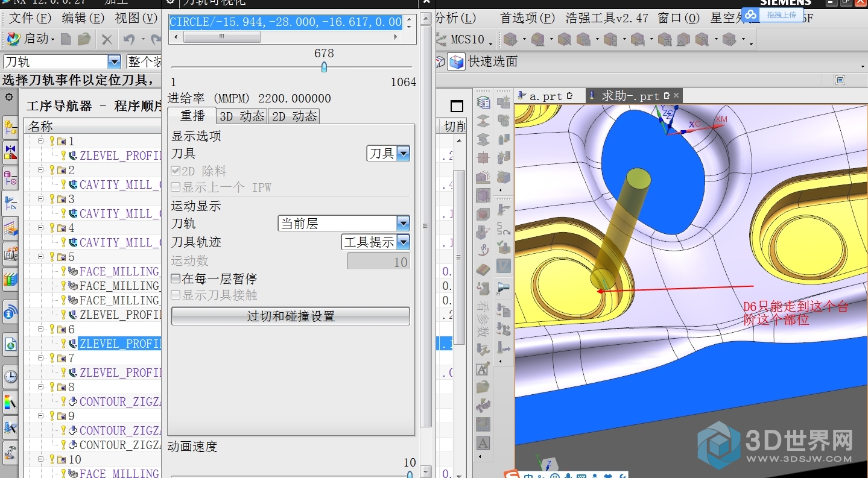Click the delete X icon in toolbar
868x478 pixels.
(107, 40)
